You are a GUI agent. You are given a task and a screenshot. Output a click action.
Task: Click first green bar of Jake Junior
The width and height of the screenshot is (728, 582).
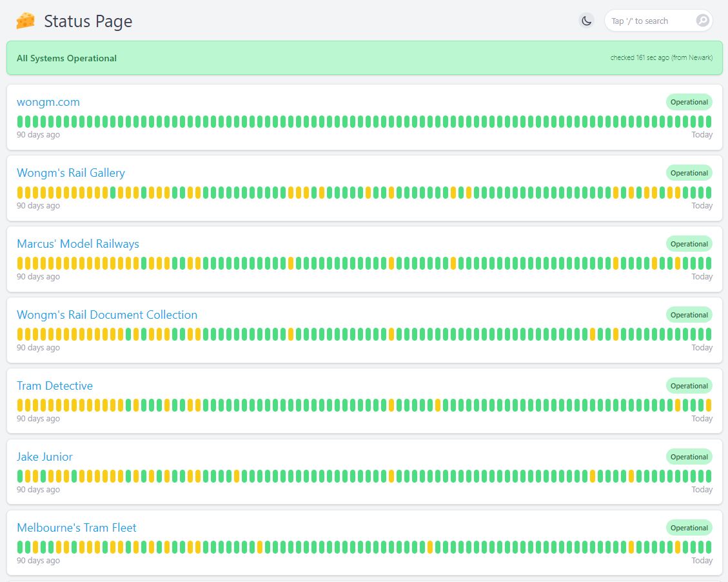[x=20, y=476]
